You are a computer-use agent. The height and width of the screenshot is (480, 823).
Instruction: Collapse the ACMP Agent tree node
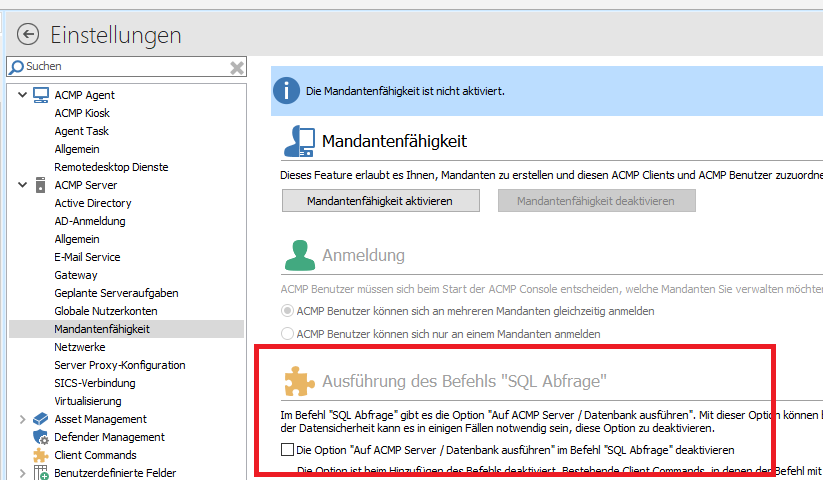point(22,95)
